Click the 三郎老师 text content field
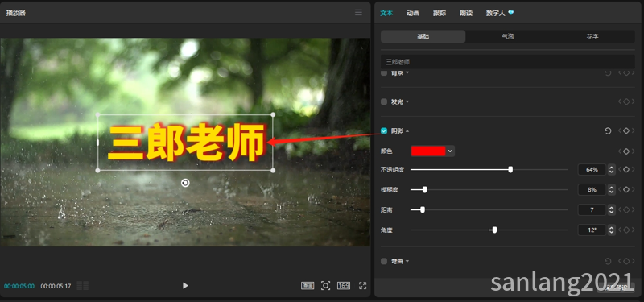Screen dimensions: 644x302 508,62
